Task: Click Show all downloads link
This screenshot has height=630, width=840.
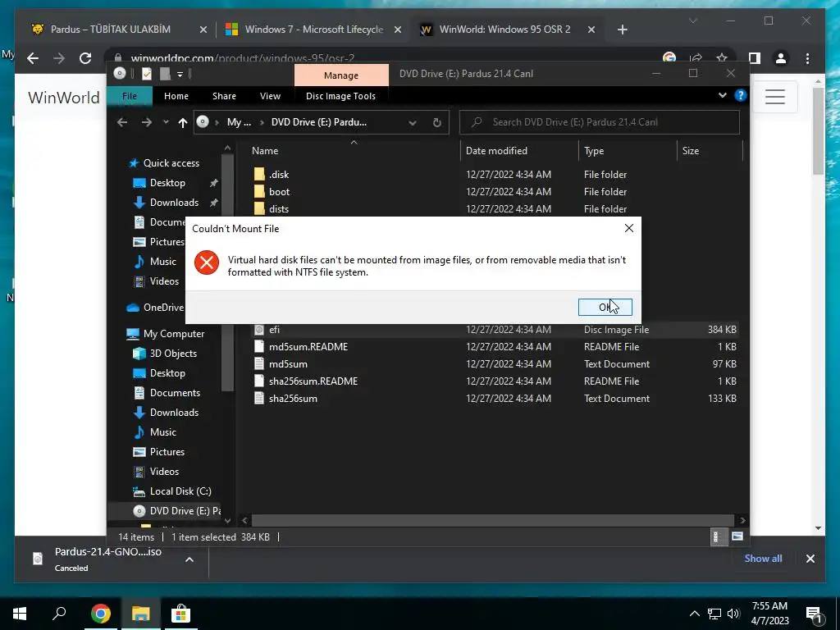Action: 763,558
